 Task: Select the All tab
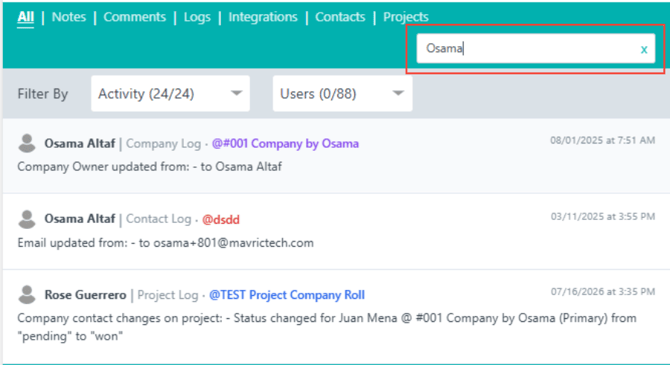(x=26, y=17)
